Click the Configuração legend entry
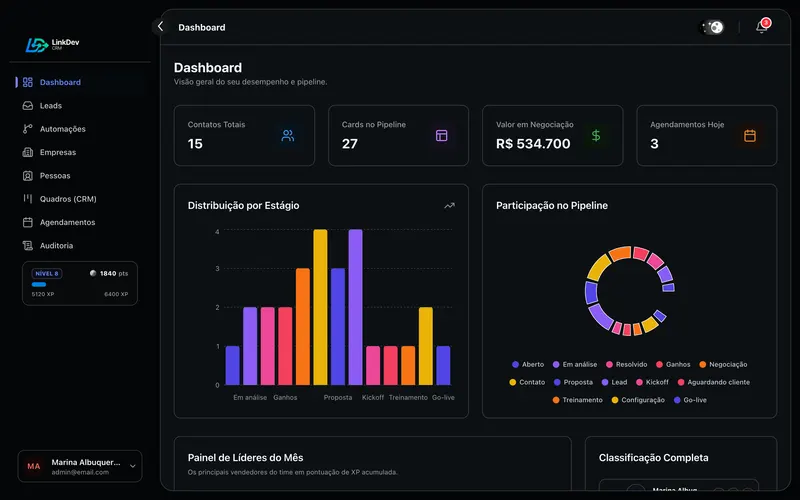 [x=638, y=400]
